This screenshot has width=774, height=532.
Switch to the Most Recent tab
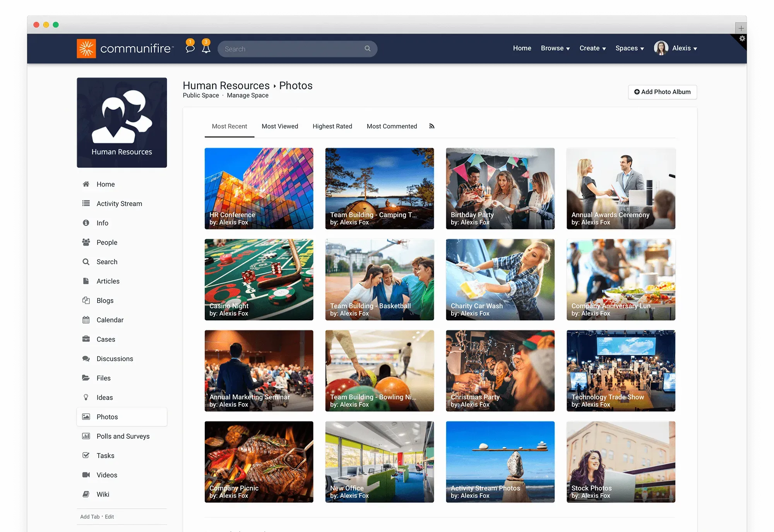point(229,126)
